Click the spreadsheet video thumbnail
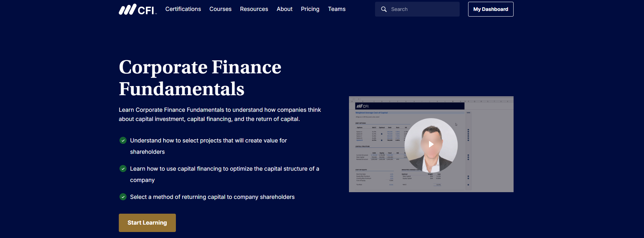Viewport: 644px width, 238px height. point(431,144)
